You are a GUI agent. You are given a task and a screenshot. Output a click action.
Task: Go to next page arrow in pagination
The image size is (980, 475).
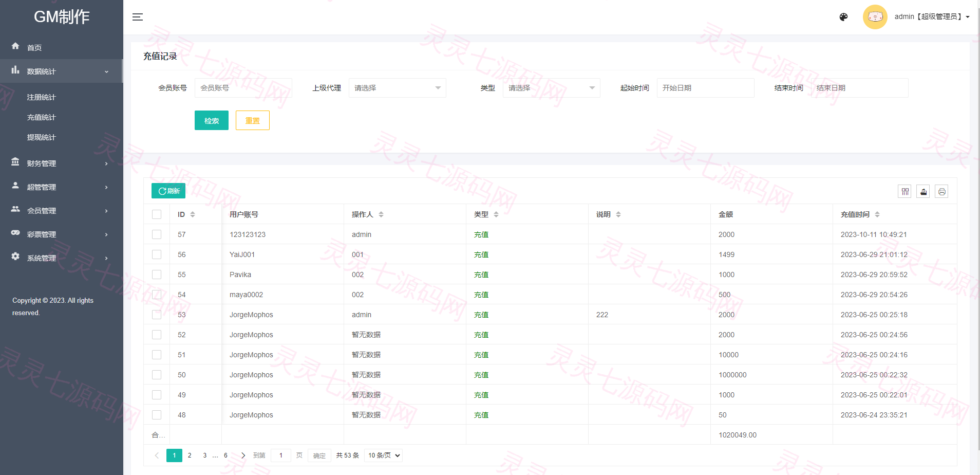tap(243, 455)
